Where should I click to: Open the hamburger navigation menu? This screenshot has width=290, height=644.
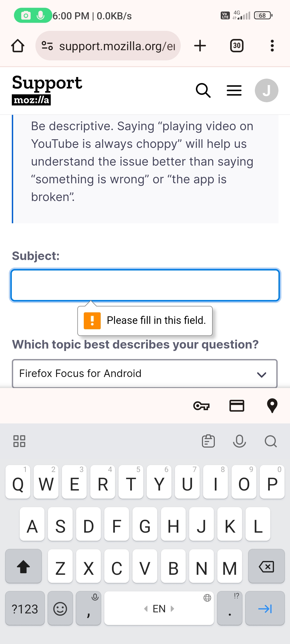click(234, 90)
